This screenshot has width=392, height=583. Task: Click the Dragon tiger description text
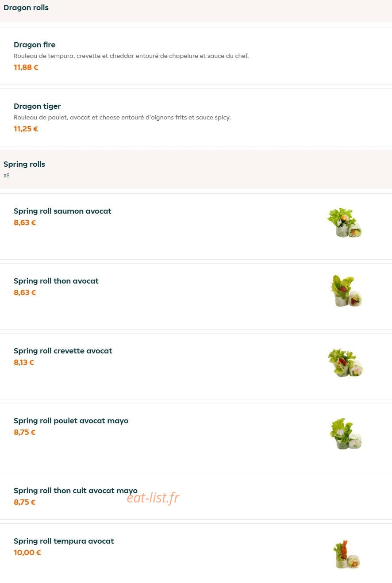(122, 117)
